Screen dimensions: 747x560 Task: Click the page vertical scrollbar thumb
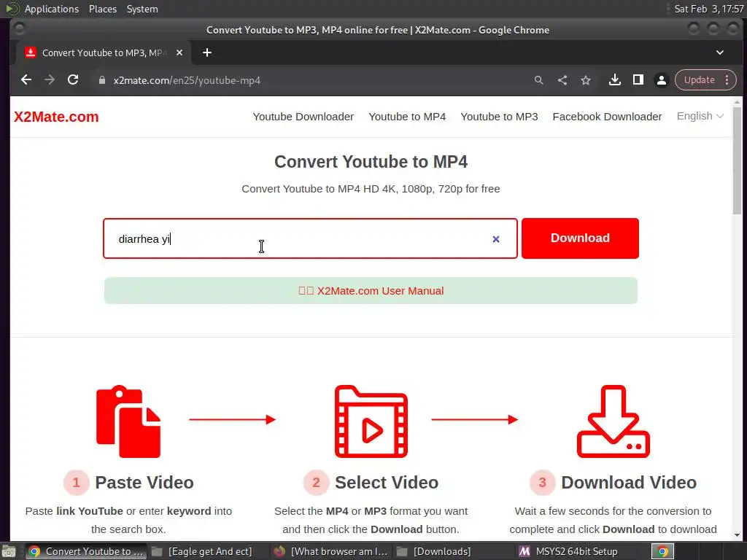[737, 160]
